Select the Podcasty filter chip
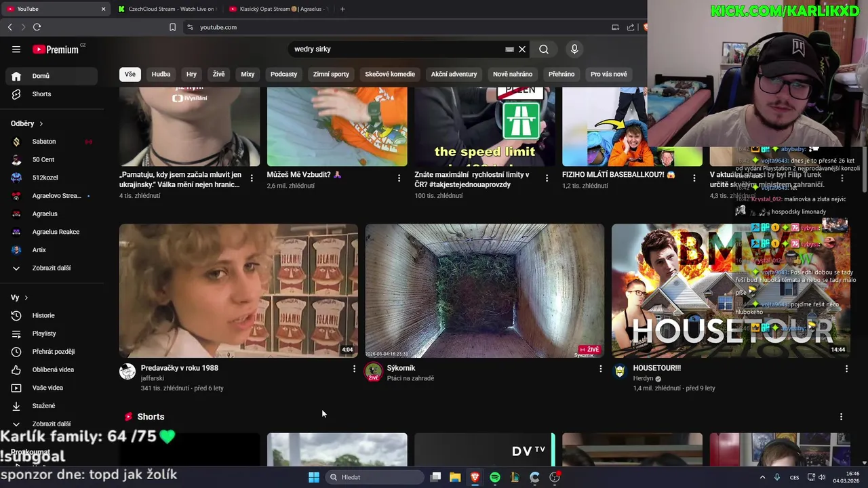 pyautogui.click(x=283, y=74)
